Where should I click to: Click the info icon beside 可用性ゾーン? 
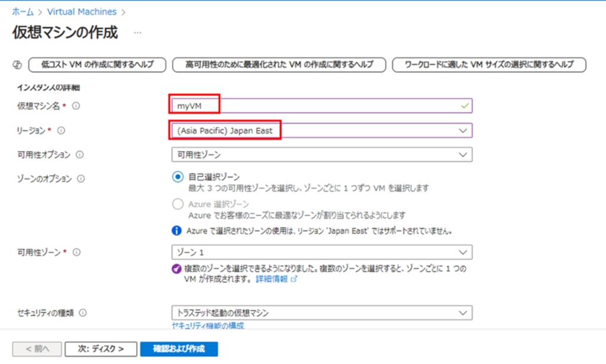pos(75,252)
